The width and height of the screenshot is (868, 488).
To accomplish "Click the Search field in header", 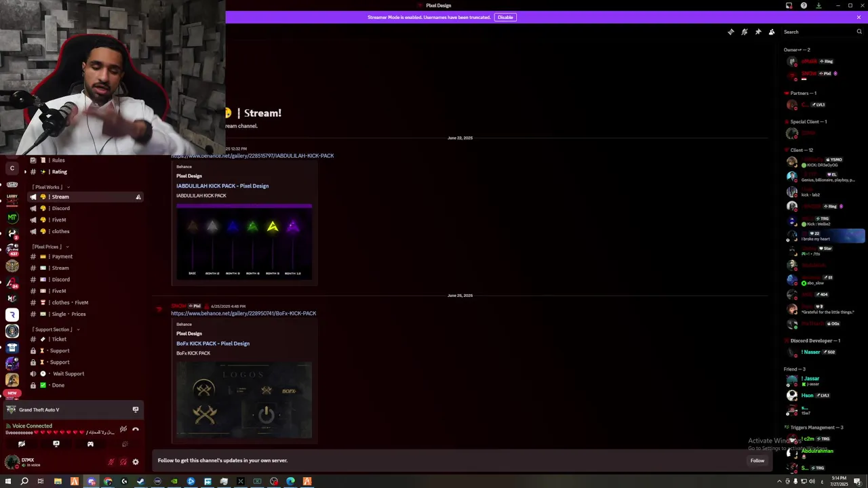I will tap(823, 32).
